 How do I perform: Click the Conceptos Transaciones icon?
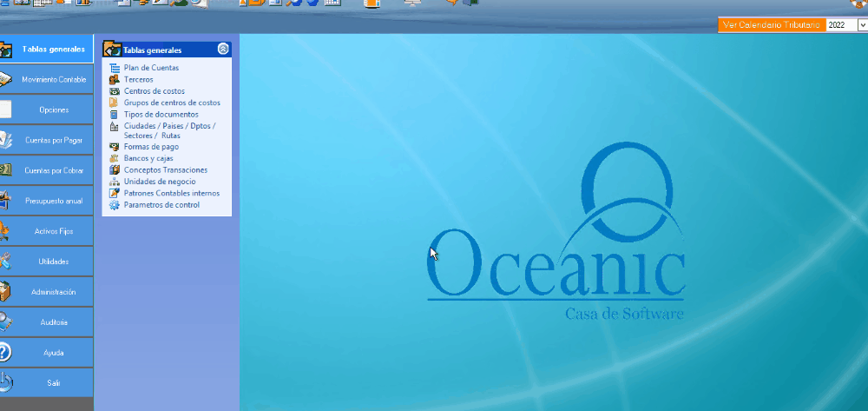pyautogui.click(x=115, y=170)
